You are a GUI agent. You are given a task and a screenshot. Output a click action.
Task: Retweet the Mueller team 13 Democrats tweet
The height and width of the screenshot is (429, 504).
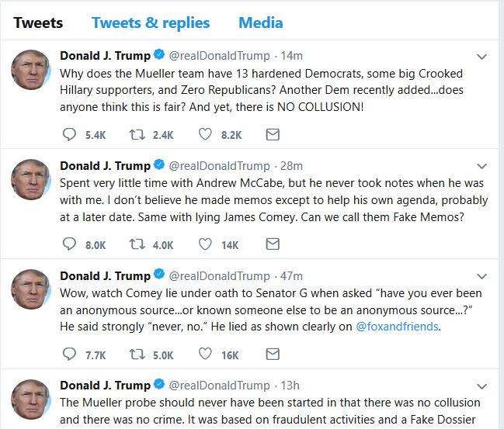(138, 134)
